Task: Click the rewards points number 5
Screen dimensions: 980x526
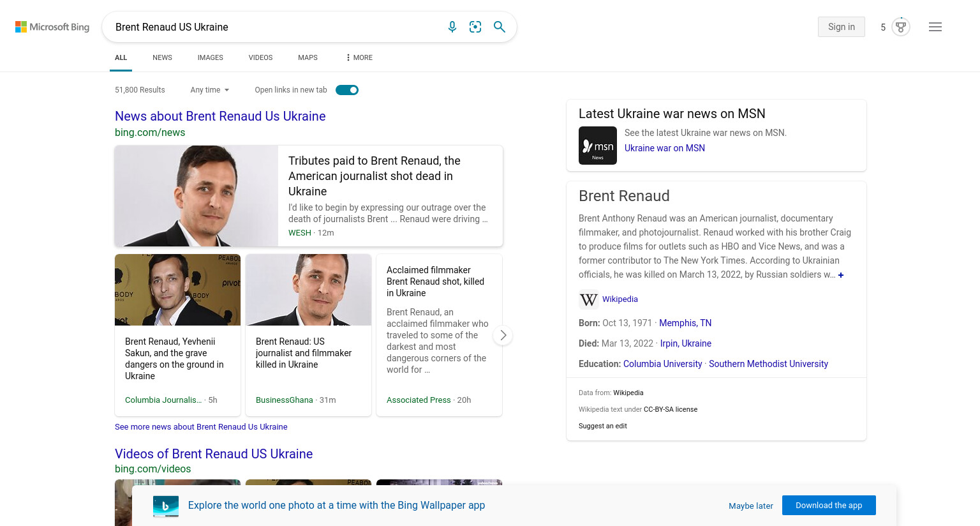Action: coord(883,27)
